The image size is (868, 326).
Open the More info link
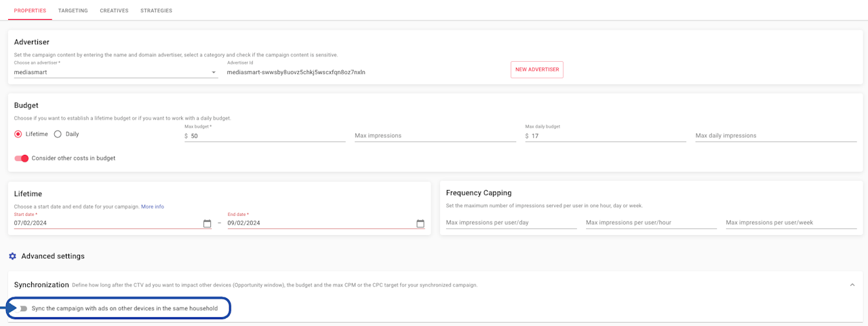click(153, 206)
